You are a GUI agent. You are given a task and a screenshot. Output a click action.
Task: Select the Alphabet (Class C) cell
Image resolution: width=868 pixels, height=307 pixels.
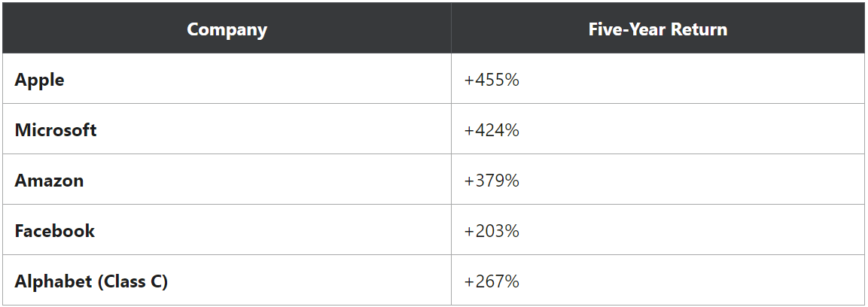pyautogui.click(x=227, y=280)
